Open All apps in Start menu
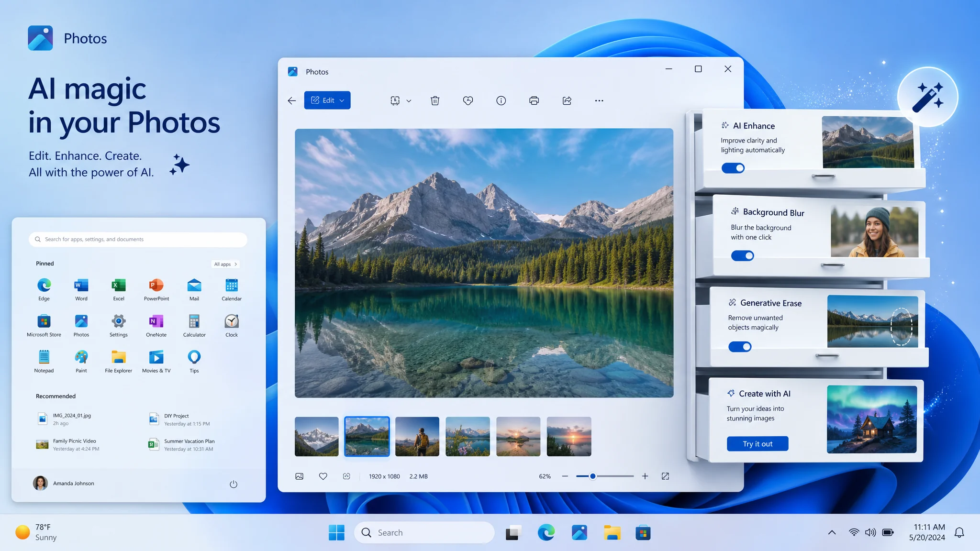This screenshot has width=980, height=551. 225,264
